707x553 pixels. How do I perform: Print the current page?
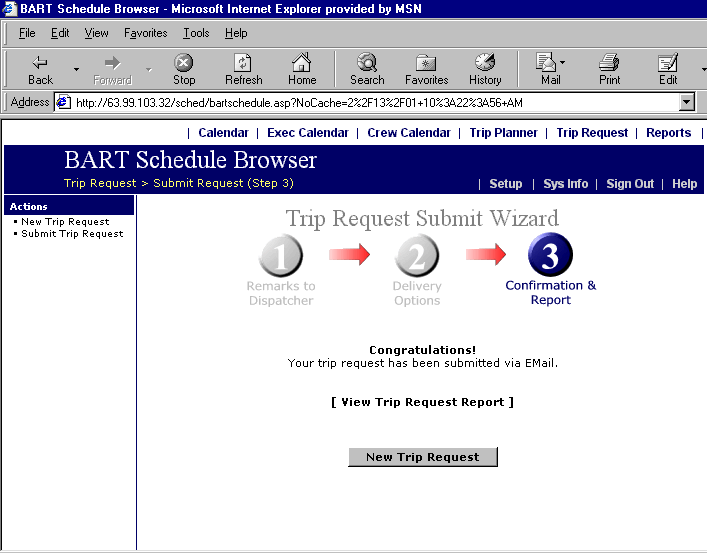609,69
